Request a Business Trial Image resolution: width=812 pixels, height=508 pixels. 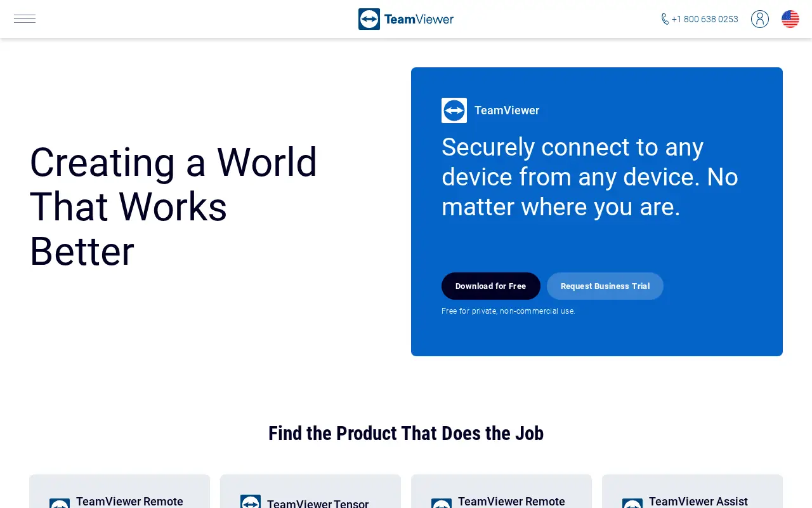point(605,286)
